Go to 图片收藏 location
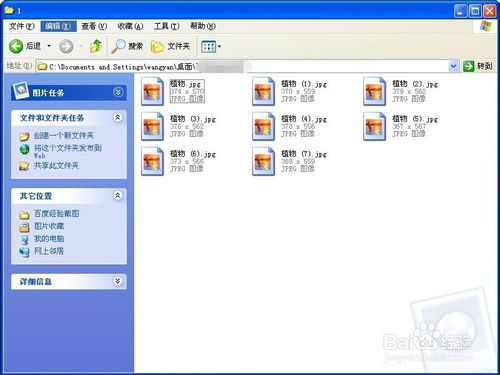500x375 pixels. pos(49,226)
